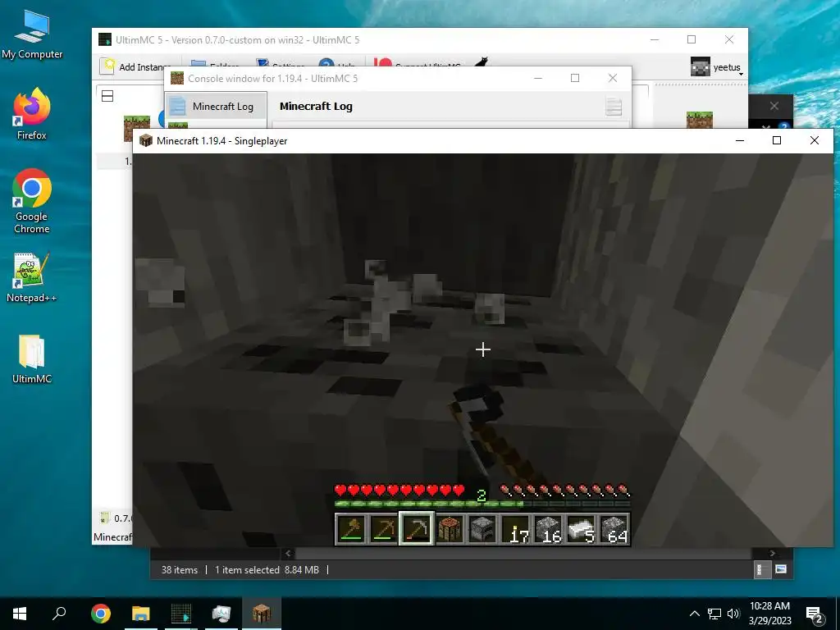Open the UltimMC folder on desktop
The width and height of the screenshot is (840, 630).
[x=32, y=359]
